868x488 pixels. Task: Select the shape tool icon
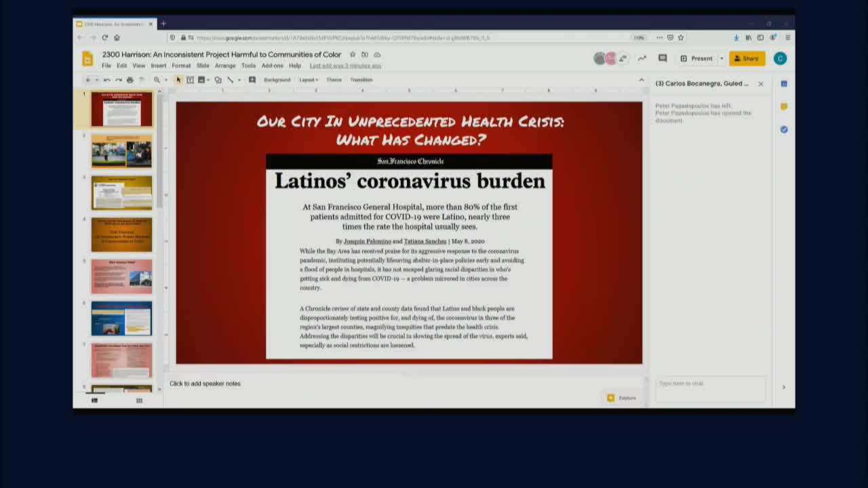218,80
